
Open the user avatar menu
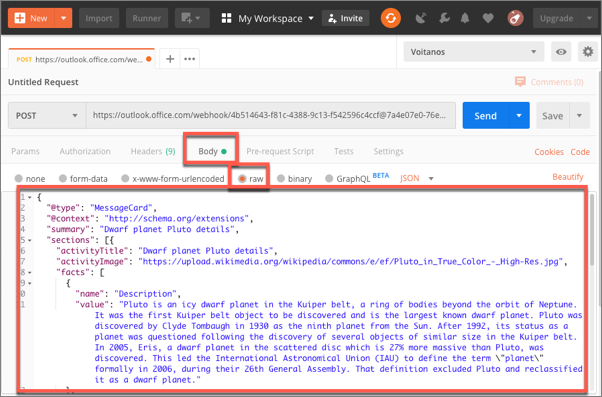515,18
